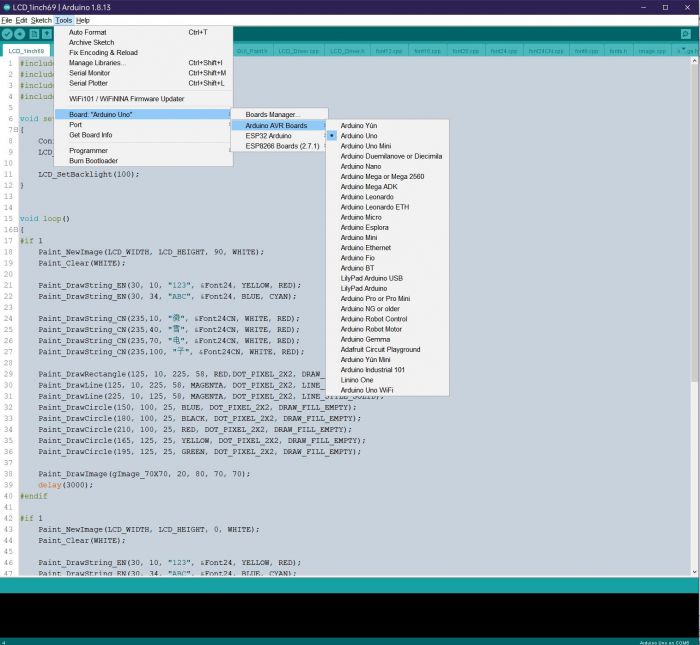The width and height of the screenshot is (700, 645).
Task: Select Arduino Ethernet board
Action: point(388,248)
